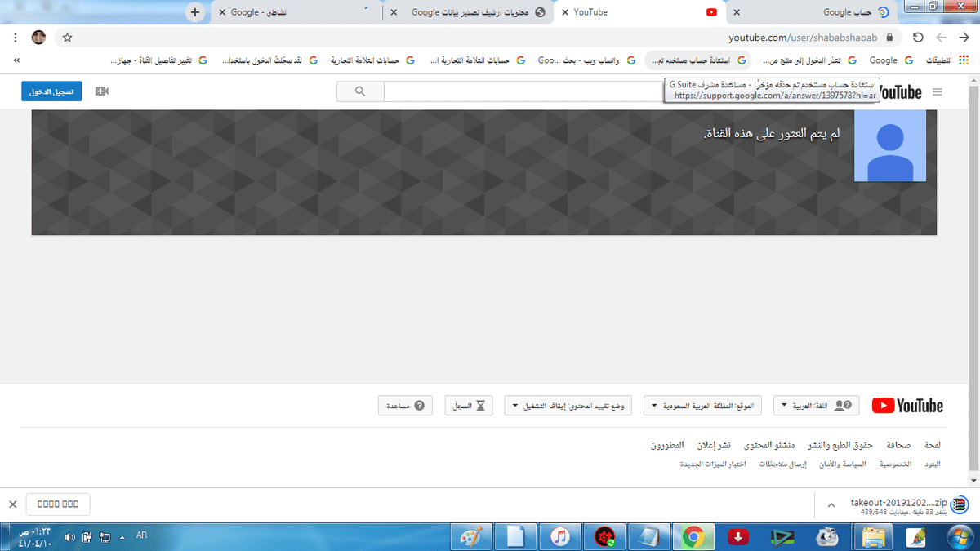This screenshot has height=551, width=980.
Task: Click 'نشر إعلان' footer link
Action: (714, 446)
